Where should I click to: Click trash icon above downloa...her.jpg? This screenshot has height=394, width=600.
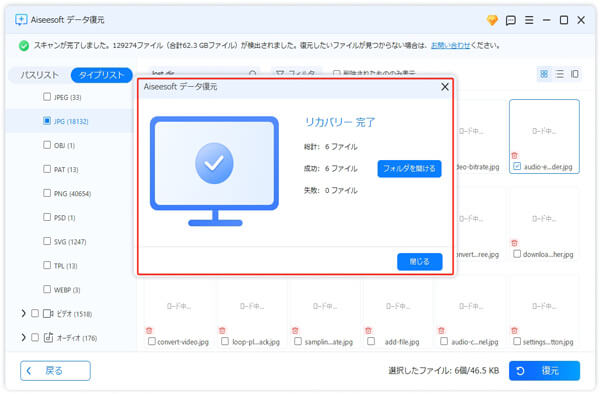pos(514,243)
